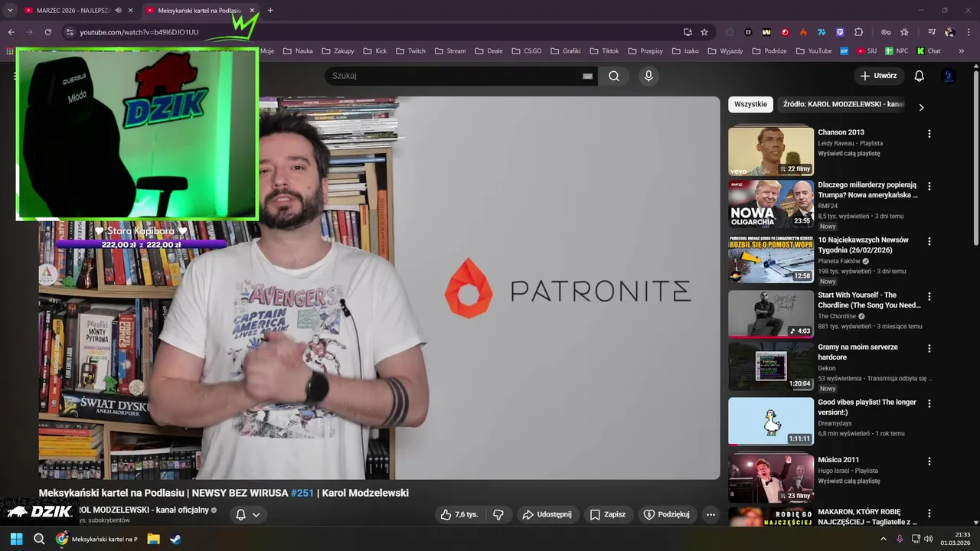Open File Explorer from the taskbar
Screen dimensions: 980x551
tap(153, 539)
